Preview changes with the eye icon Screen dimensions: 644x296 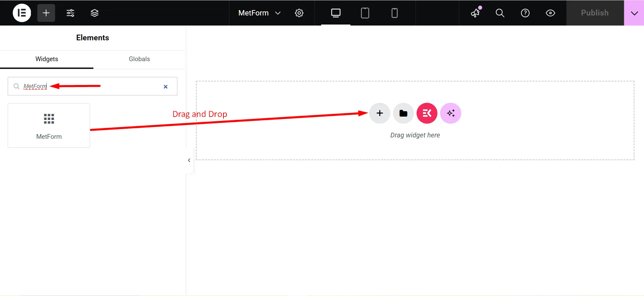pos(550,13)
